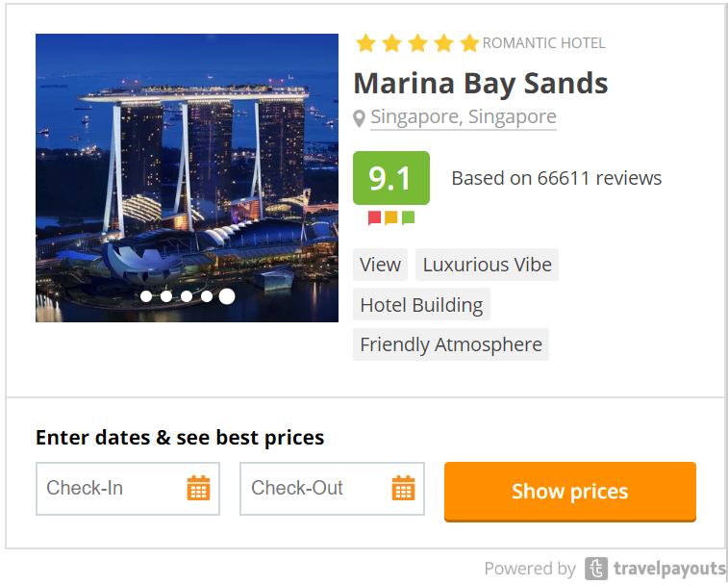Click the travelpayouts logo icon

(x=596, y=569)
